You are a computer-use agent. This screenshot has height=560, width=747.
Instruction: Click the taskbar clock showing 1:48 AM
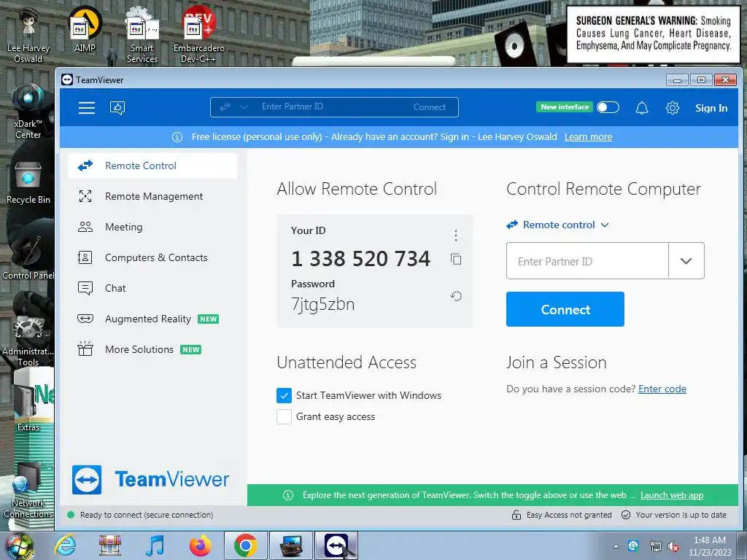coord(709,546)
